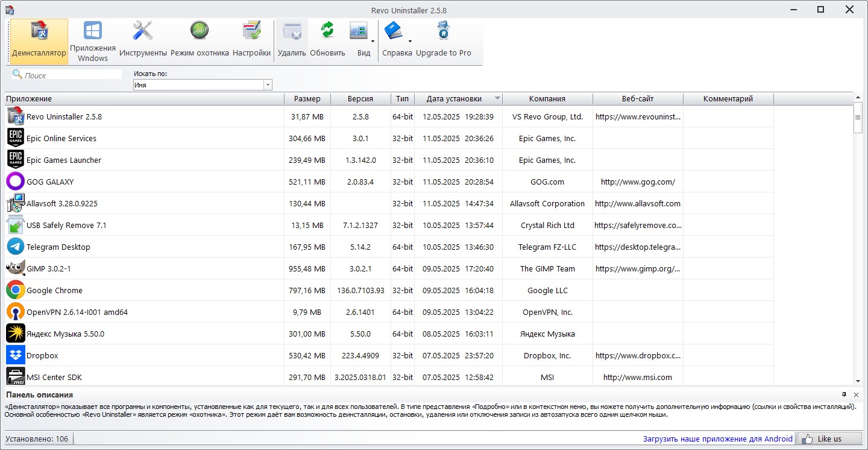Click the Like us button
The width and height of the screenshot is (868, 450).
[x=829, y=439]
